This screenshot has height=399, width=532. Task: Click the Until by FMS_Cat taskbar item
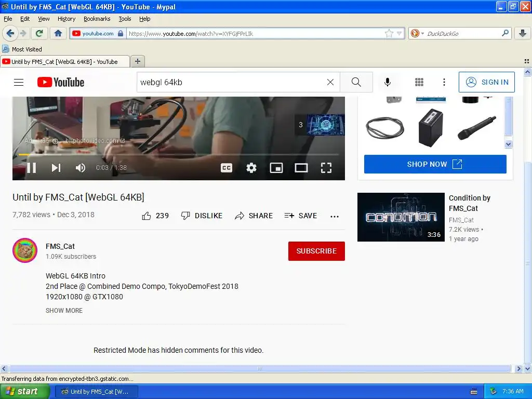pos(96,392)
